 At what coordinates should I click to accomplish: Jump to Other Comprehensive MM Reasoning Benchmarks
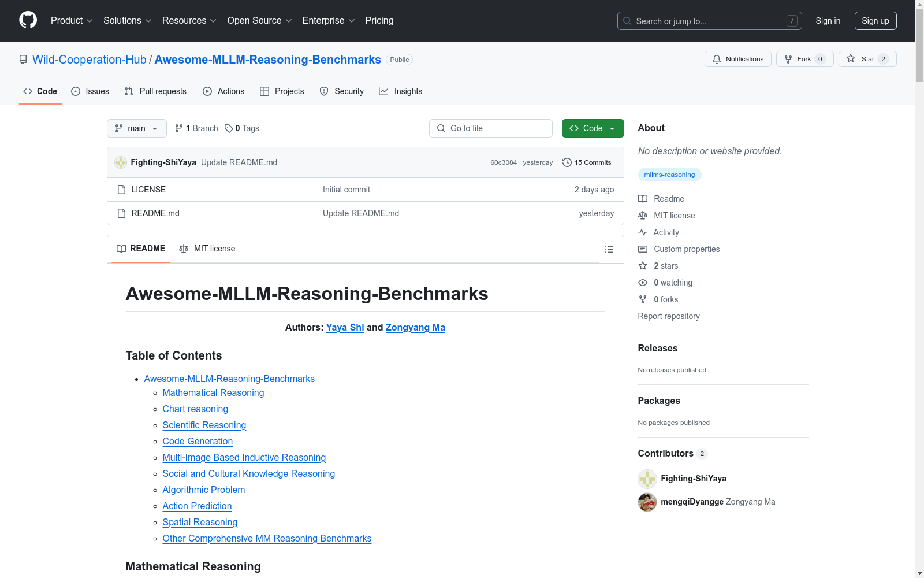pyautogui.click(x=267, y=538)
